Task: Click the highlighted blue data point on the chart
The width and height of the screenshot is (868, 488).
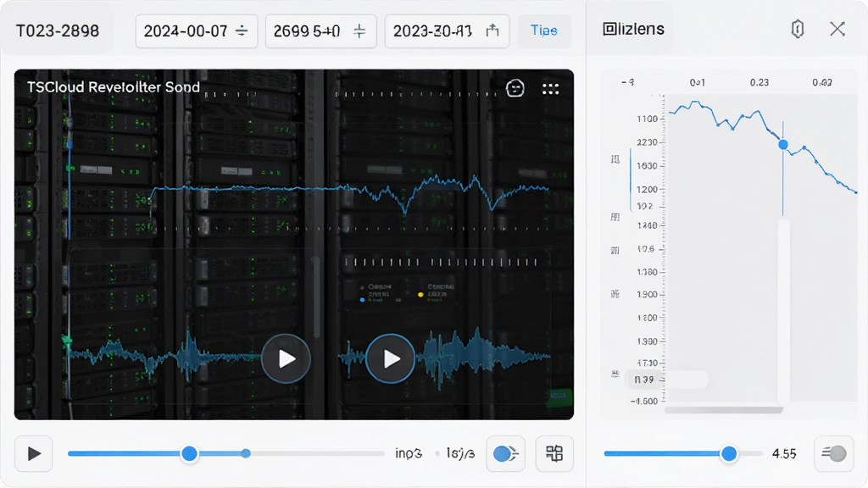Action: [782, 144]
